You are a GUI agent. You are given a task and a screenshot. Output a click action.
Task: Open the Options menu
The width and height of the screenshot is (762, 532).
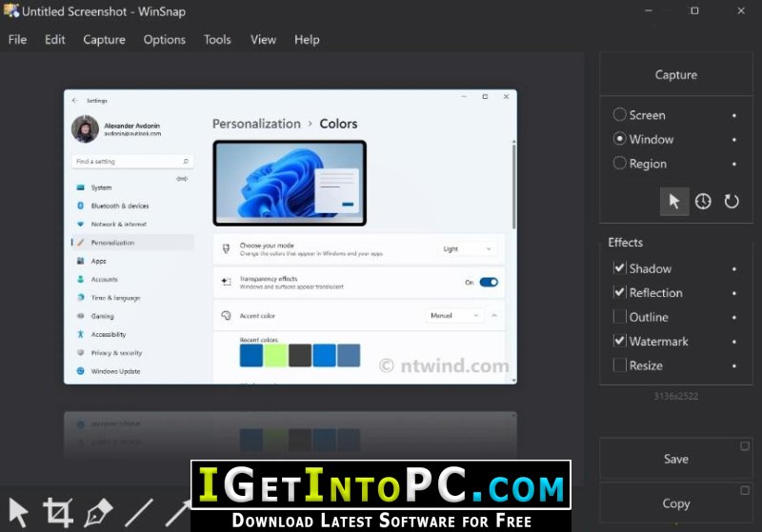164,40
